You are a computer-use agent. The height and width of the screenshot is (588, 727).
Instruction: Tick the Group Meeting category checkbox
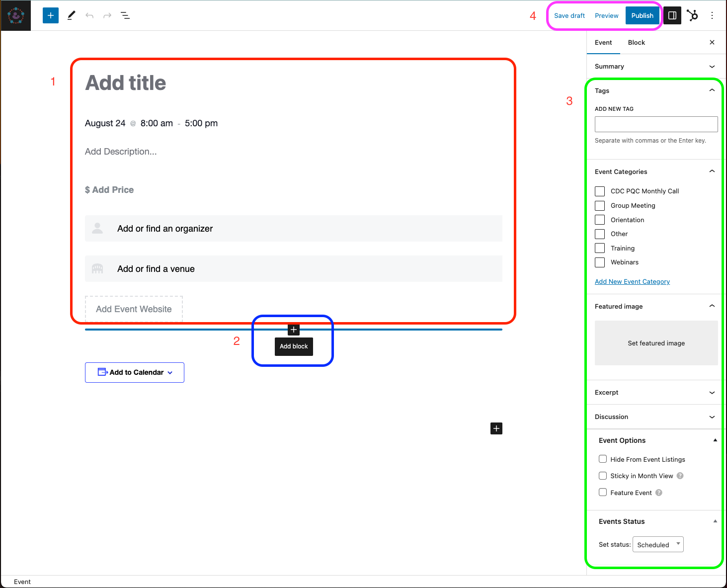(600, 206)
